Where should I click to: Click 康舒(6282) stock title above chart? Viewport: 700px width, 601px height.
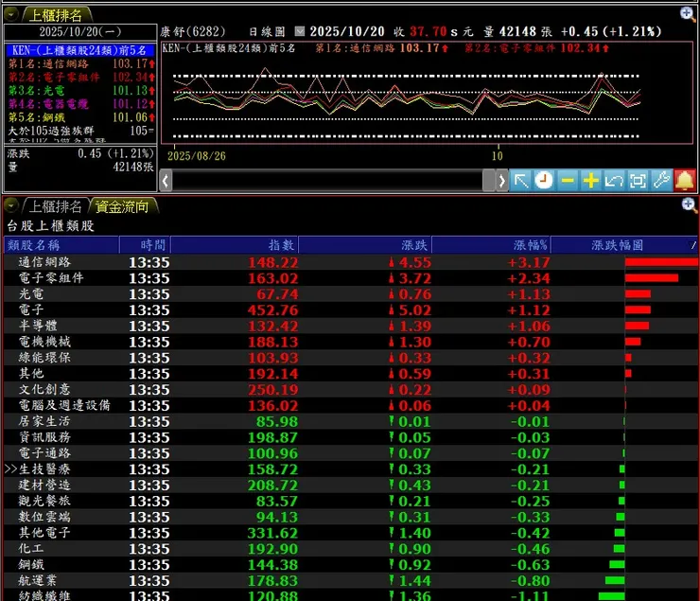click(193, 31)
